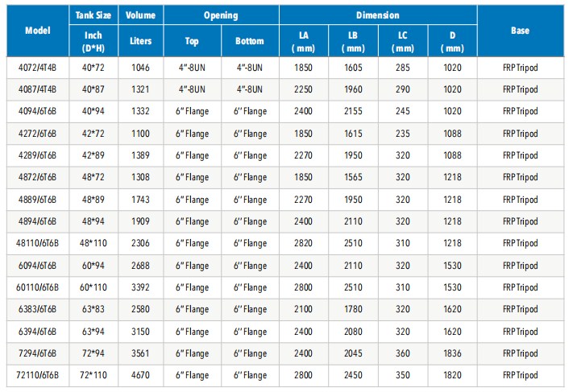573x392 pixels.
Task: Click the LB value 2155
Action: point(354,112)
